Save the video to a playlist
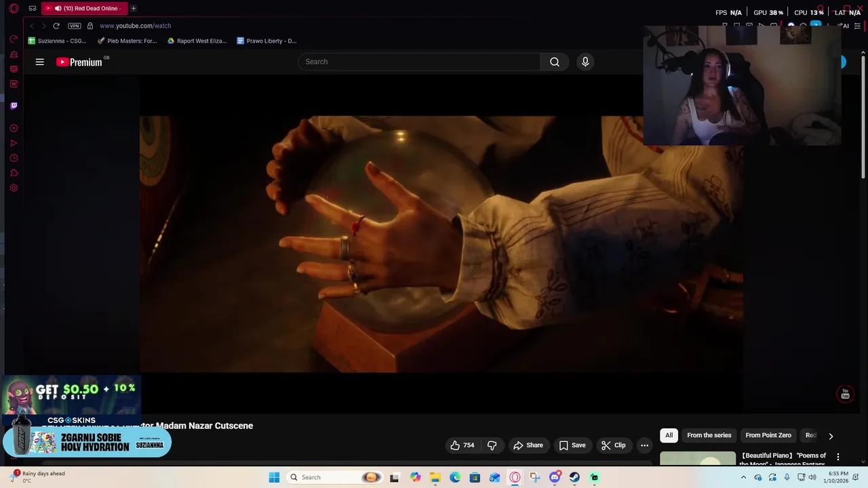This screenshot has height=488, width=868. (x=572, y=445)
